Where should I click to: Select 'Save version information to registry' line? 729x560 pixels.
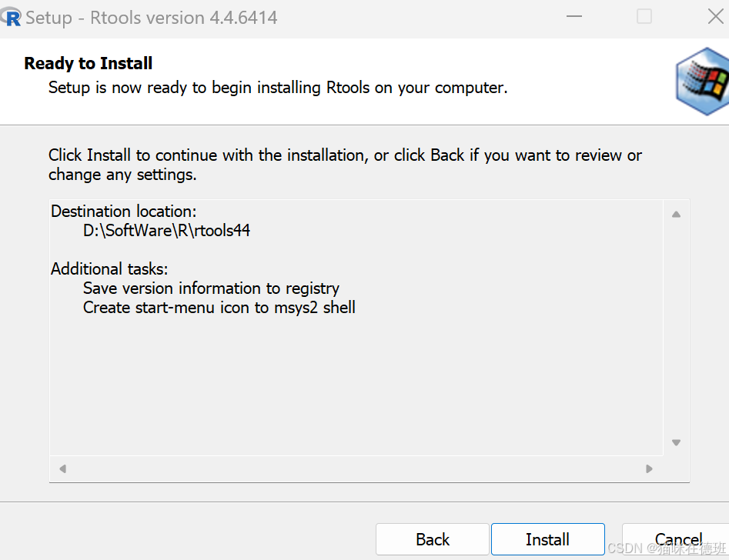[211, 288]
